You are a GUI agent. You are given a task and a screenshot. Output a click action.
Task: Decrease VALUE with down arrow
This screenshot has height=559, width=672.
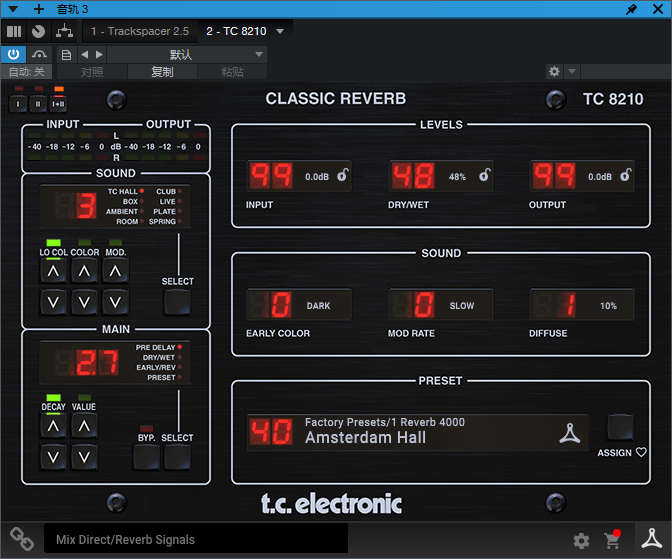point(84,457)
